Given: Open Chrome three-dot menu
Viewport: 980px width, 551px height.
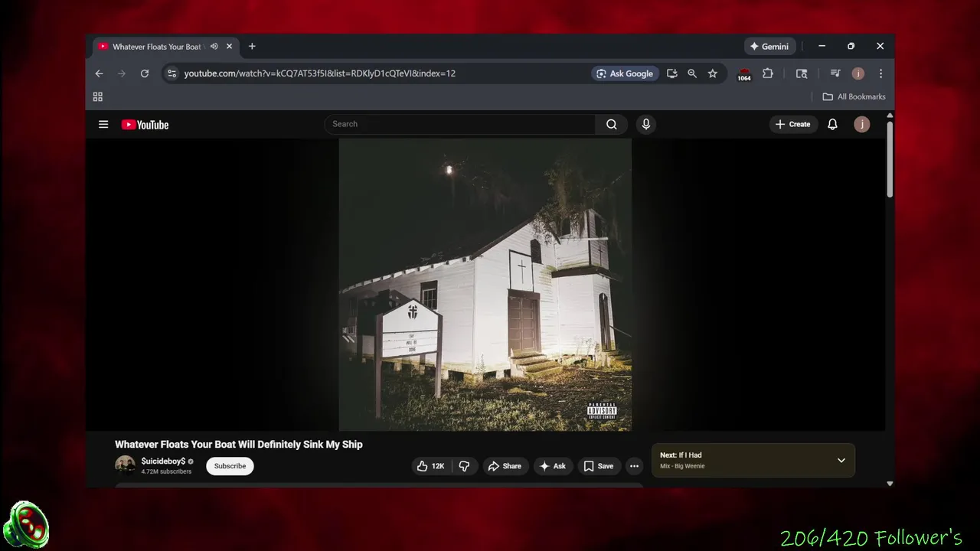Looking at the screenshot, I should click(880, 73).
